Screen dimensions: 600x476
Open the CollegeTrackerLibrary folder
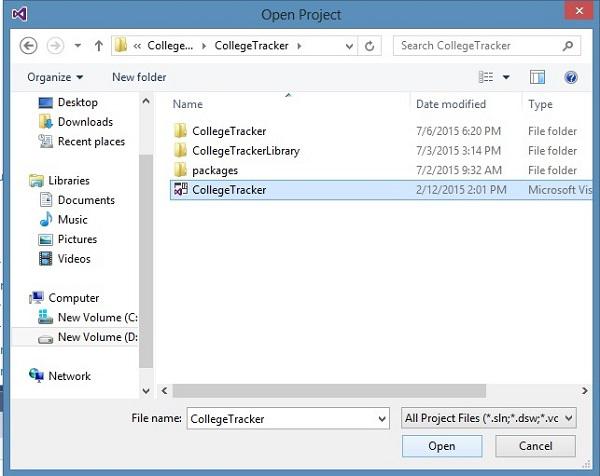(245, 151)
